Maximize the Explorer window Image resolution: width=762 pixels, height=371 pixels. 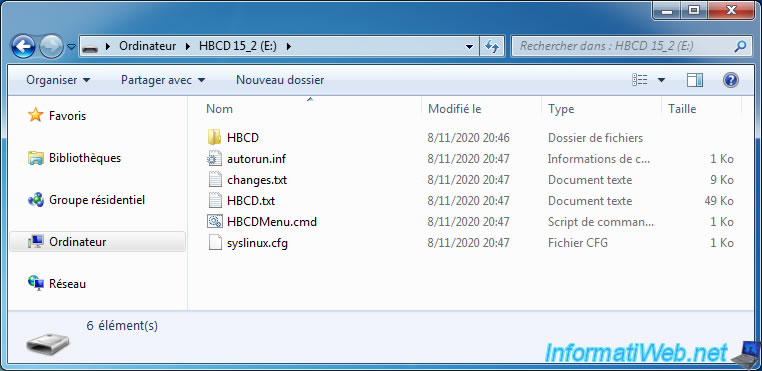[x=694, y=11]
